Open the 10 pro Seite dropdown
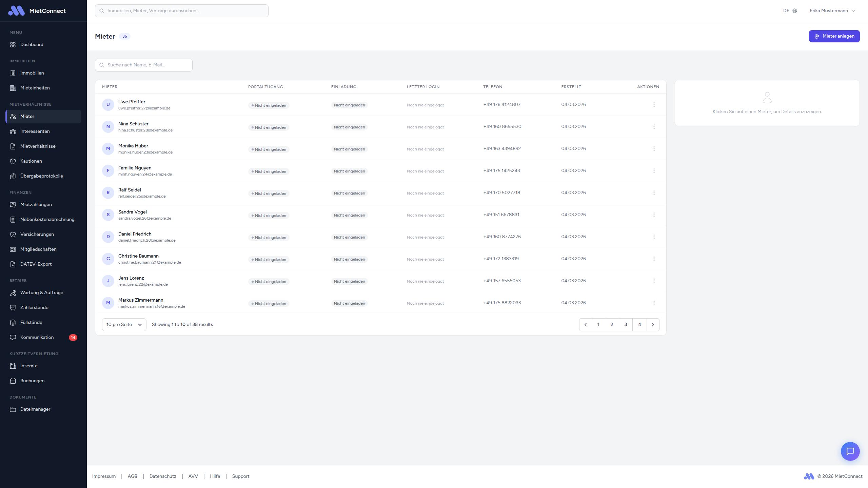 pos(124,325)
